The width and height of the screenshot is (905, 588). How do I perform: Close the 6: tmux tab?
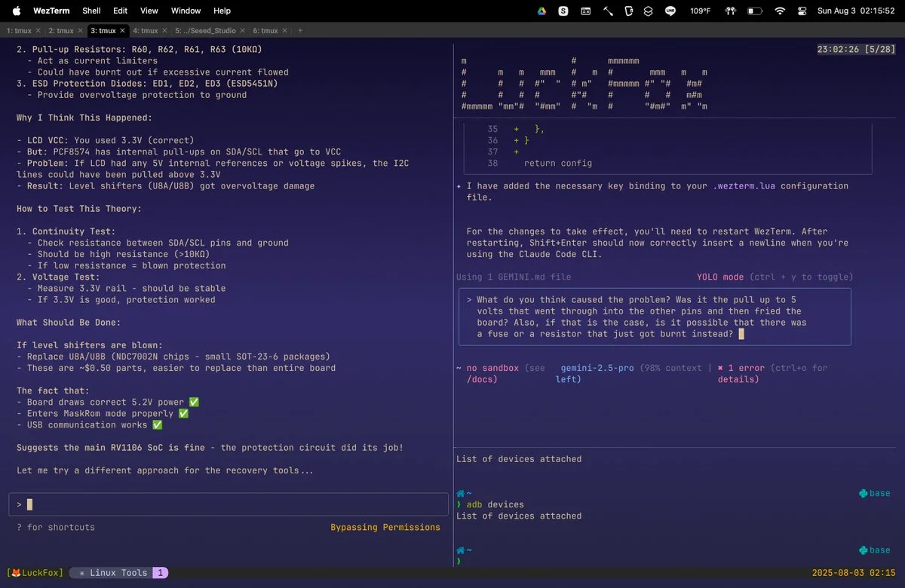pyautogui.click(x=286, y=31)
